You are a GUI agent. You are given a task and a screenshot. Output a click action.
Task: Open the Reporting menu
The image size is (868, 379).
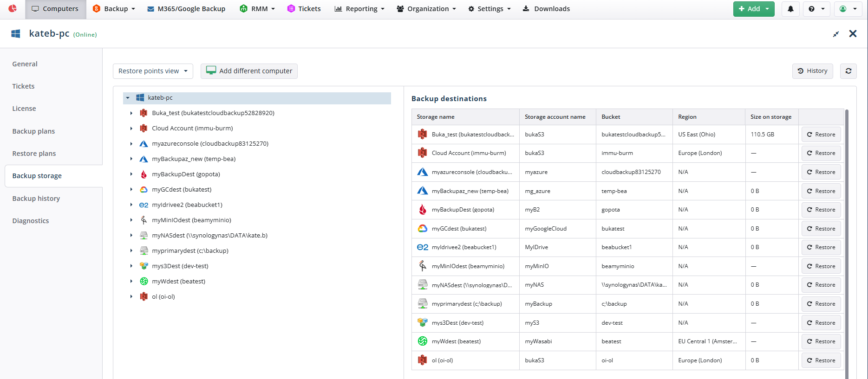pos(359,9)
